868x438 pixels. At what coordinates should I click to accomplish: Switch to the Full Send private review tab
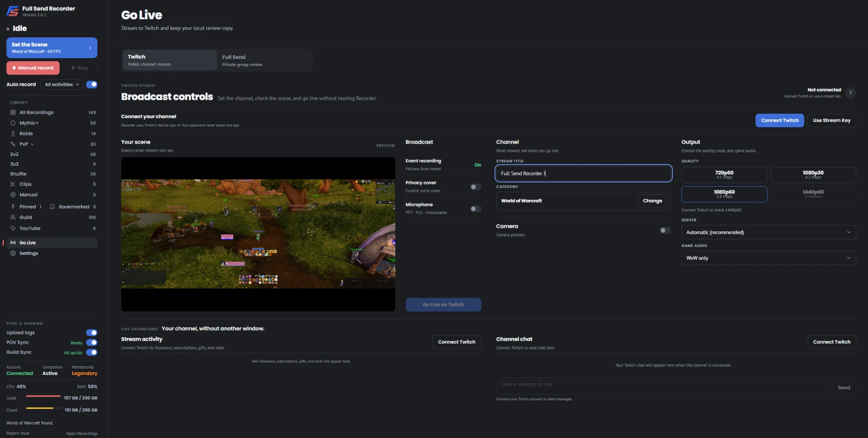pyautogui.click(x=264, y=60)
